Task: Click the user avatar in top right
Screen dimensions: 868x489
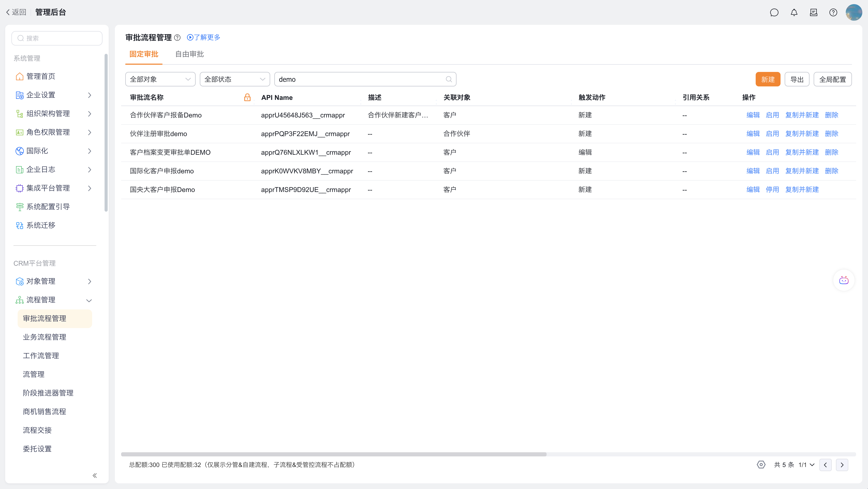Action: coord(854,12)
